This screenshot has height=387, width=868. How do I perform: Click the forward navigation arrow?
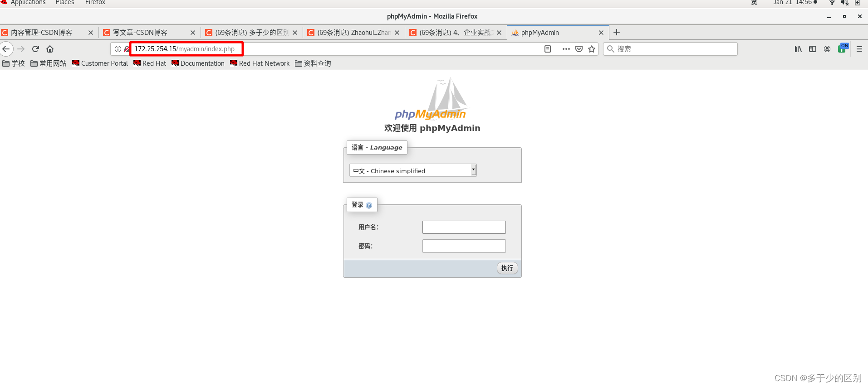coord(21,49)
